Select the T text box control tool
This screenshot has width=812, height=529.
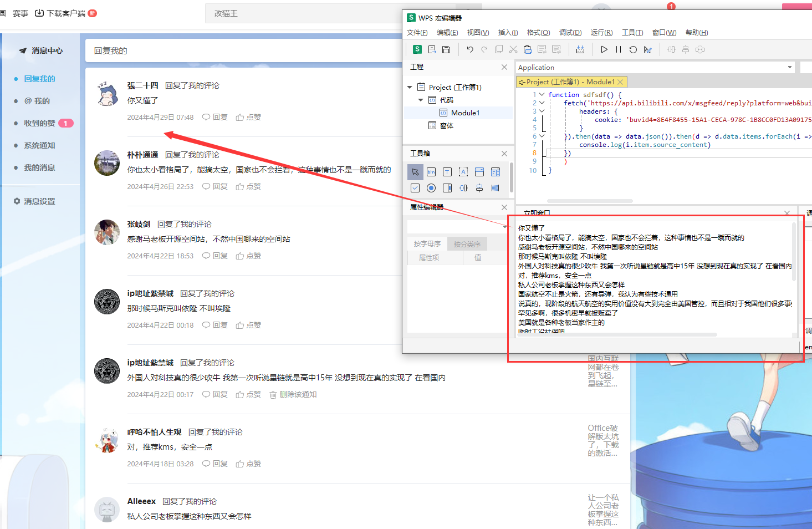click(x=447, y=172)
